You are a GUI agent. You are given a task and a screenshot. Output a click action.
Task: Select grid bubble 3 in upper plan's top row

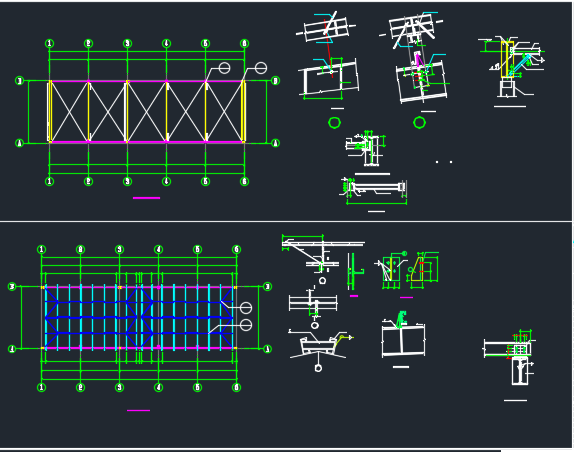(127, 44)
